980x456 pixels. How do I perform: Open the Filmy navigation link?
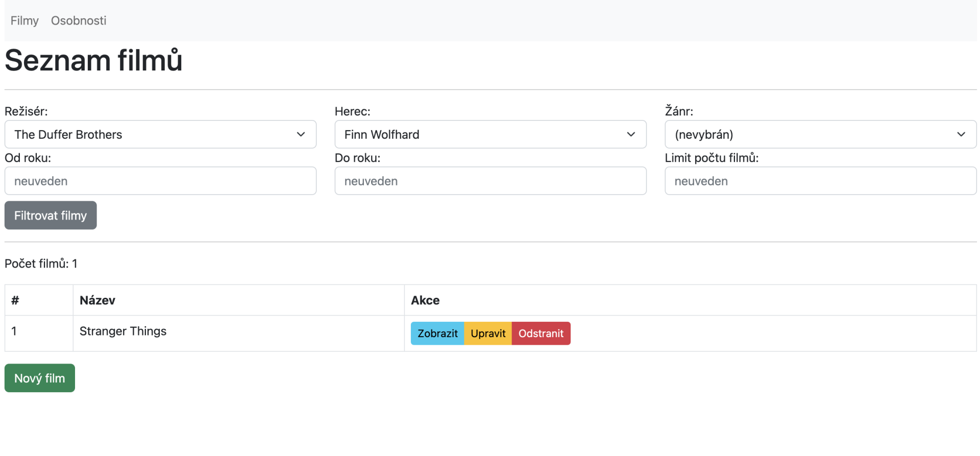click(24, 20)
